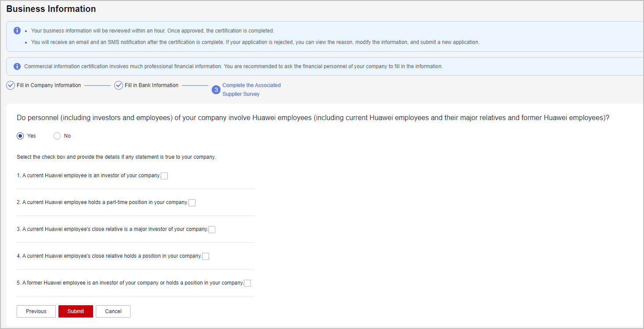Click the info icon beside commercial certification notice
Image resolution: width=644 pixels, height=329 pixels.
click(x=17, y=66)
